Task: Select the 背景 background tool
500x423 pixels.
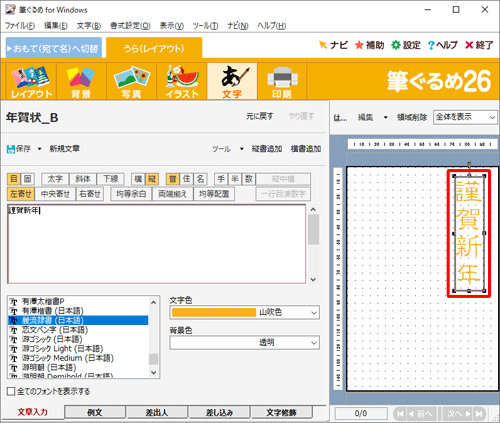Action: [81, 81]
